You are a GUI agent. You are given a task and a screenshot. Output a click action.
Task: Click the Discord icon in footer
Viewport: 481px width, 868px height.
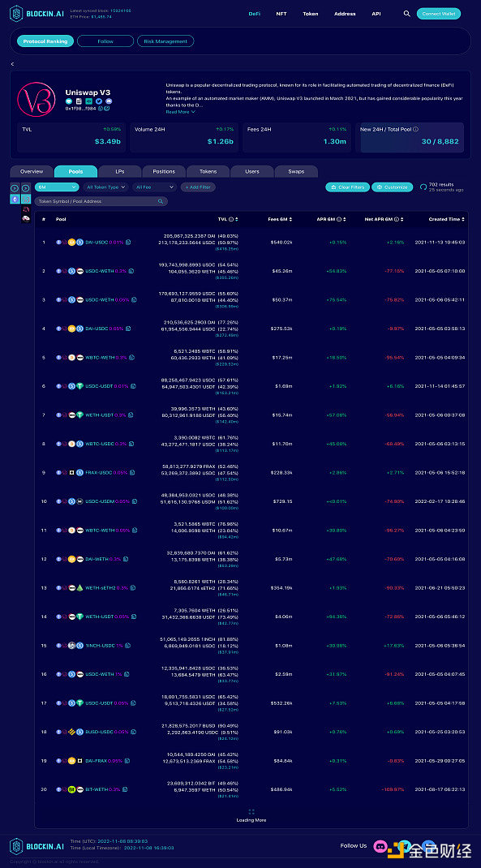pyautogui.click(x=380, y=846)
